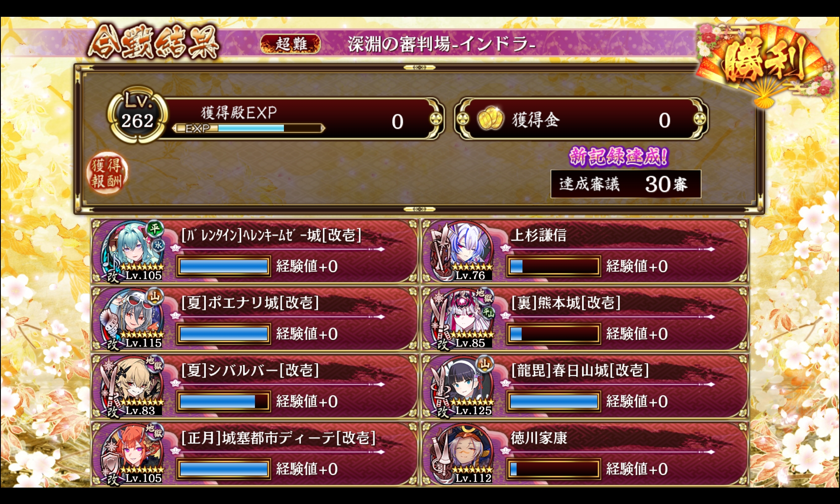Select the 上杉謙信 character portrait
840x504 pixels.
pyautogui.click(x=462, y=251)
